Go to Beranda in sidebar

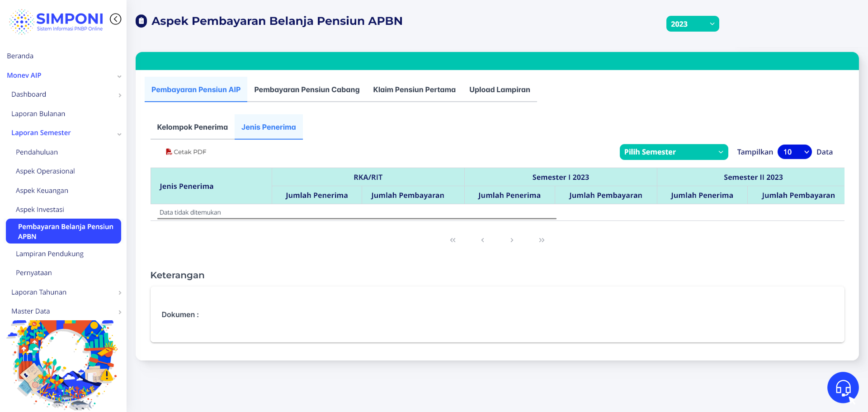click(x=20, y=56)
